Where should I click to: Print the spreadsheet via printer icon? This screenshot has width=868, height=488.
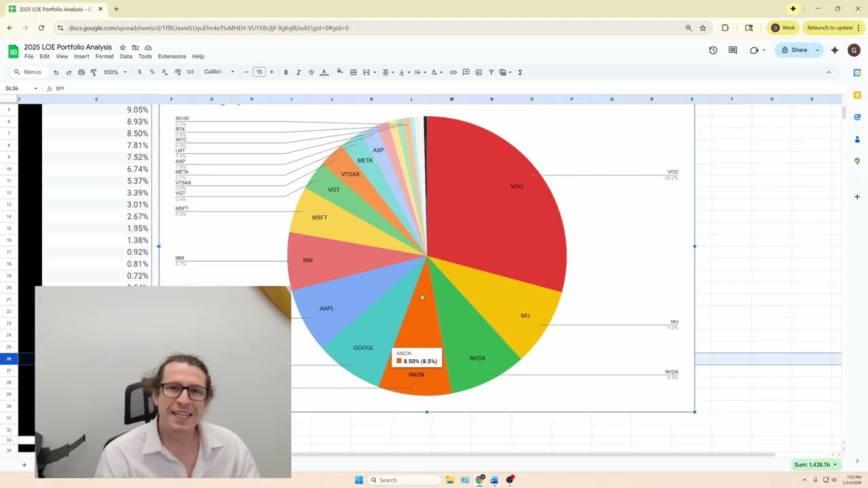coord(81,72)
